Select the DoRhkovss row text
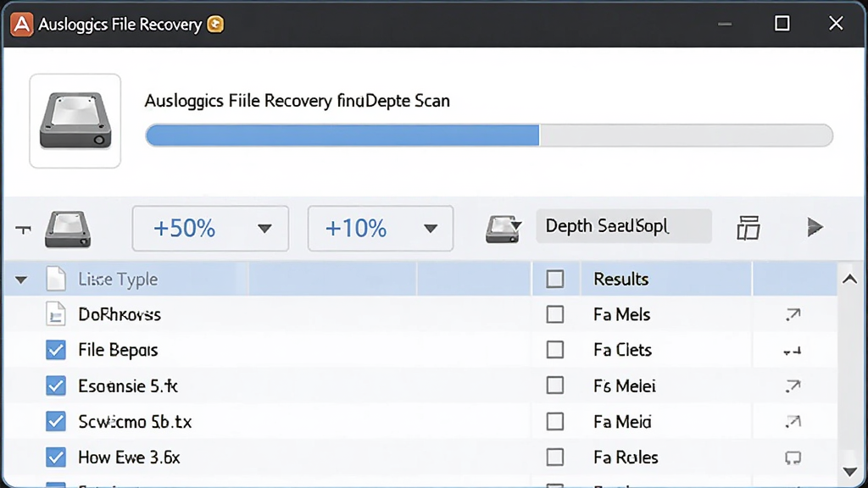868x488 pixels. coord(120,315)
